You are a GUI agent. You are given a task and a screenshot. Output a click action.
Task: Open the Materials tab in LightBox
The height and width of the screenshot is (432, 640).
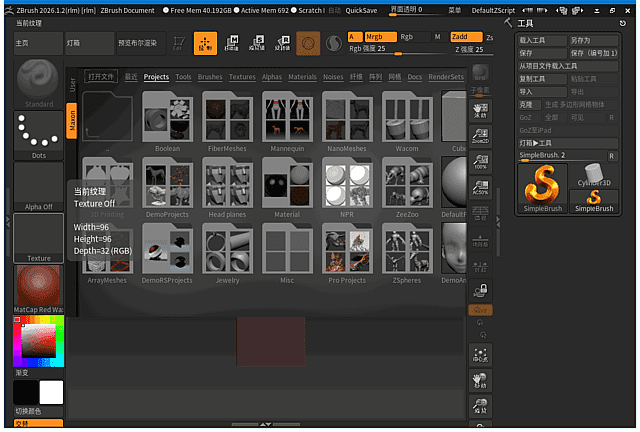pyautogui.click(x=302, y=76)
